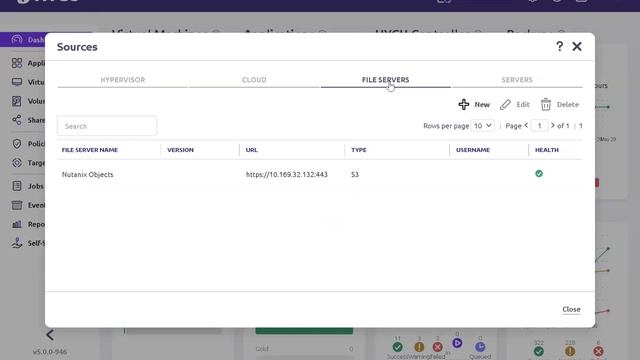Image resolution: width=640 pixels, height=360 pixels.
Task: Open Dashboard in the sidebar
Action: pos(23,40)
